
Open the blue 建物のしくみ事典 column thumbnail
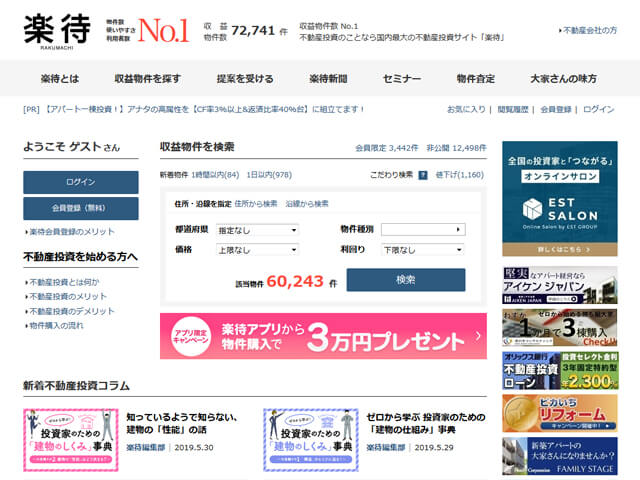point(311,440)
